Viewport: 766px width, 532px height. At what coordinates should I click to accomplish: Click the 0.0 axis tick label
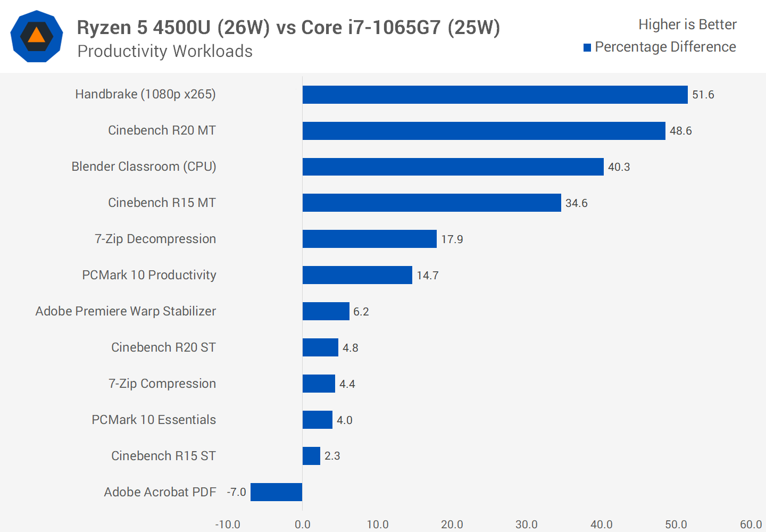302,525
